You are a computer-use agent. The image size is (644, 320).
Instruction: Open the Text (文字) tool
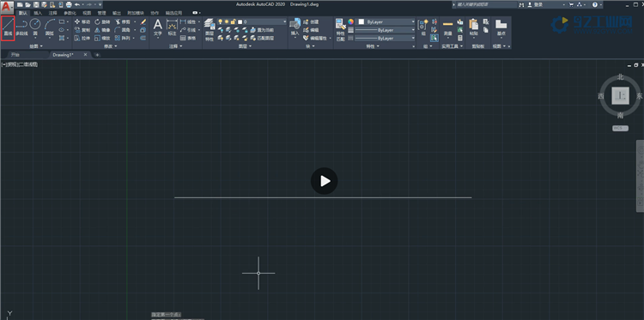(158, 28)
